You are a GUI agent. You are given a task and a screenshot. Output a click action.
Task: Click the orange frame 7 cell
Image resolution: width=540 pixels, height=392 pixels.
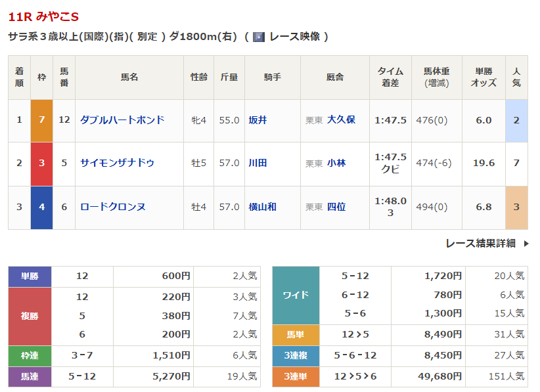click(x=42, y=120)
